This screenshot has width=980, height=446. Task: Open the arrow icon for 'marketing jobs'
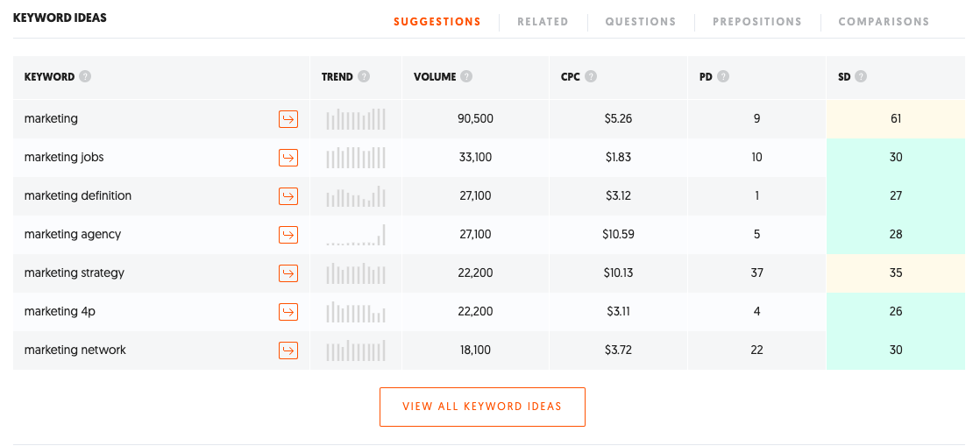click(288, 158)
